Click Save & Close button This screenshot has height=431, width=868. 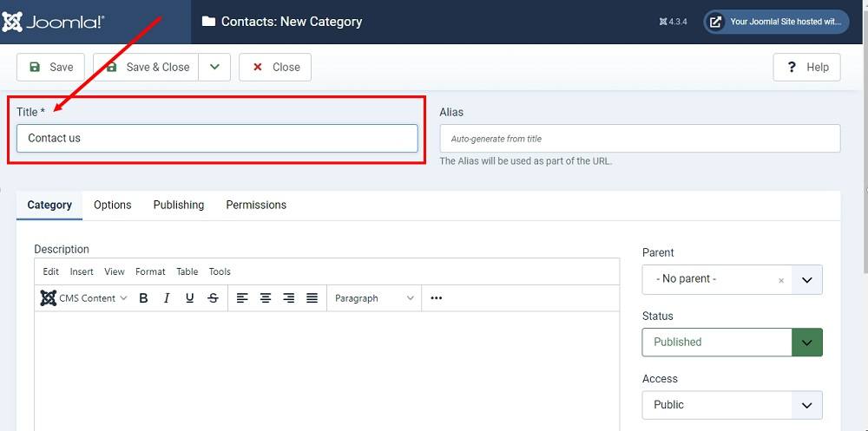pos(146,67)
